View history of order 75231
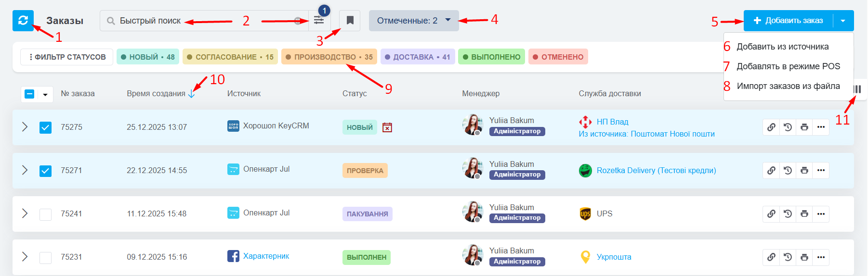 (x=788, y=257)
